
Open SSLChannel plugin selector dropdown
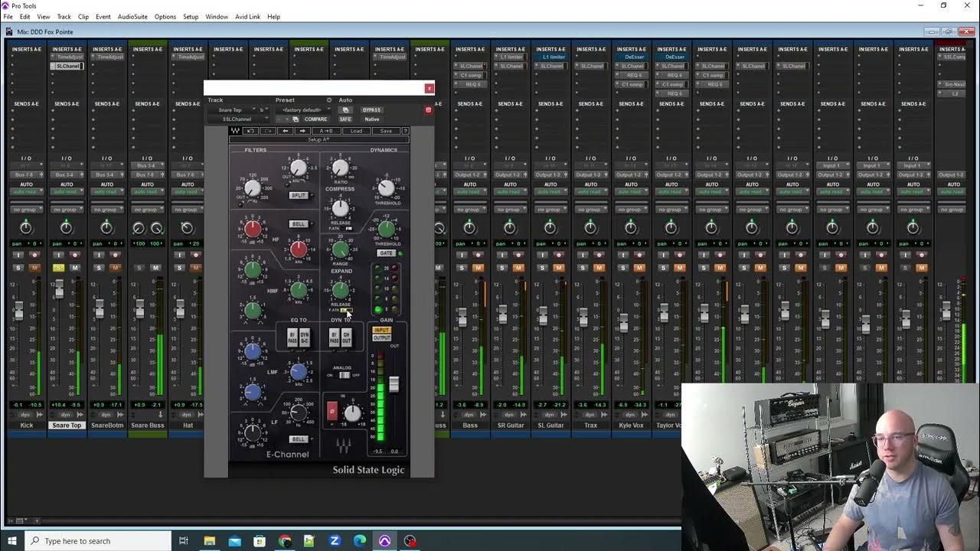239,119
